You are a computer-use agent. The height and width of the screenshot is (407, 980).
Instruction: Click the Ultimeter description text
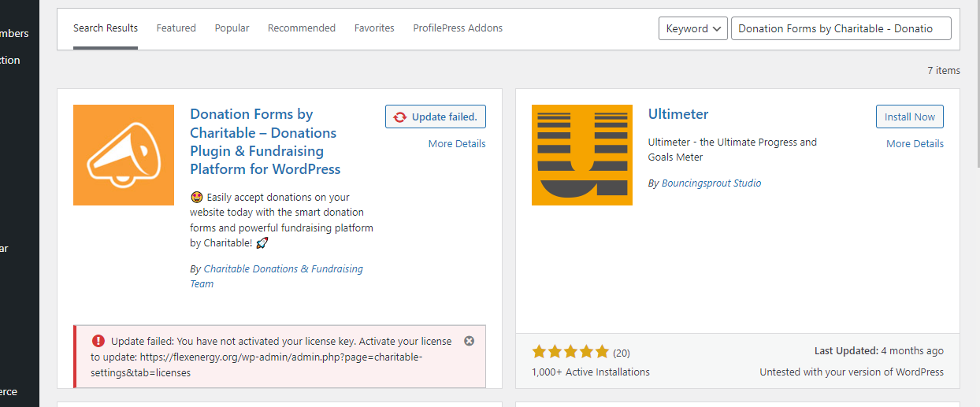coord(733,150)
